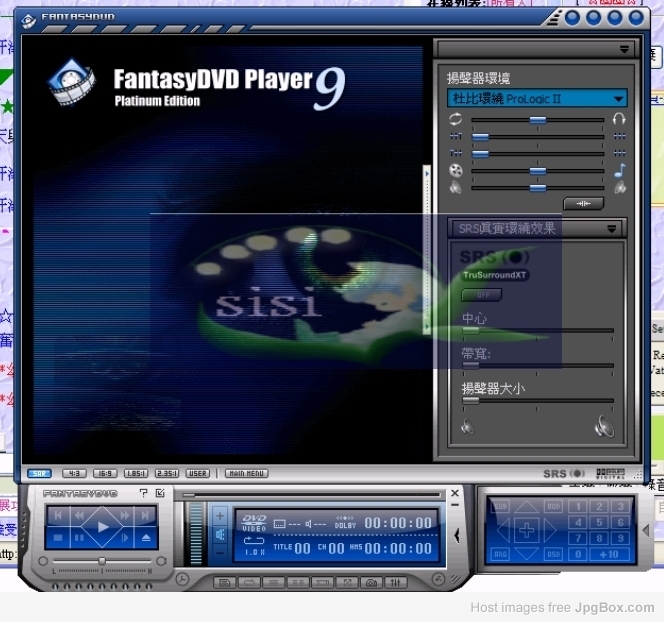Click the playback seek bar in control panel

(x=311, y=495)
